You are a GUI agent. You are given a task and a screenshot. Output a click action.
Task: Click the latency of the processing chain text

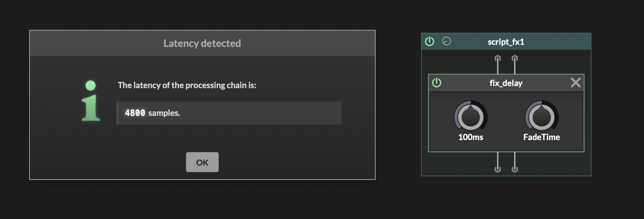coord(187,85)
